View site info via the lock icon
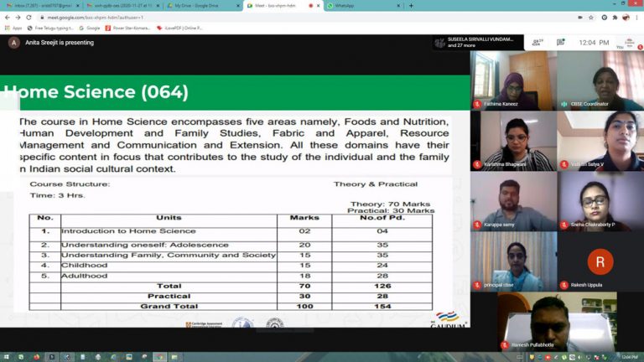This screenshot has width=644, height=362. pos(42,18)
